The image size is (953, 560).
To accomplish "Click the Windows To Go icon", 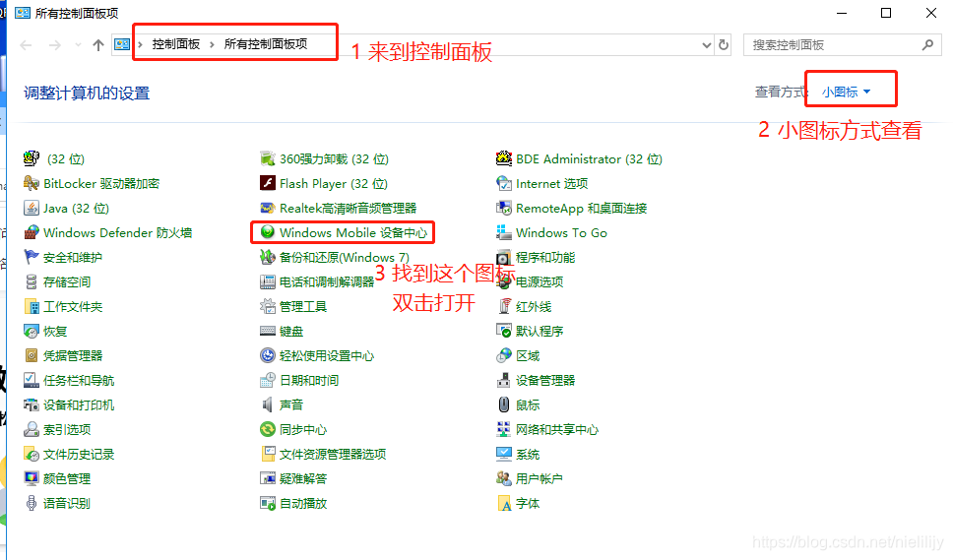I will tap(504, 232).
